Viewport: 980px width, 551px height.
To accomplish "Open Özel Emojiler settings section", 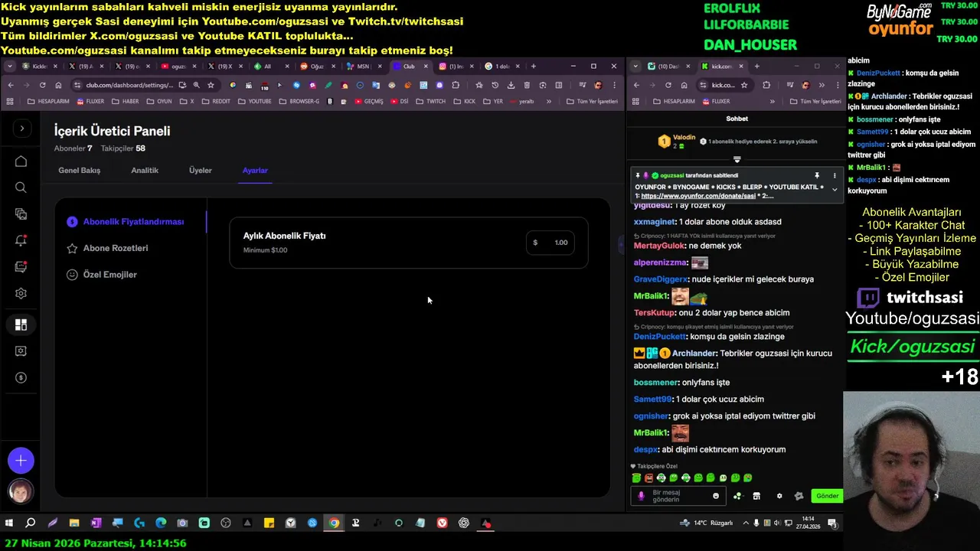I will (x=102, y=274).
